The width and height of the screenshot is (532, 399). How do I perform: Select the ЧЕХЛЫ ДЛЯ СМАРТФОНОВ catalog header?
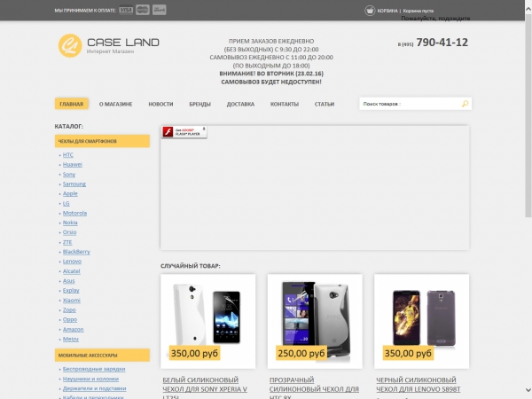tap(102, 141)
